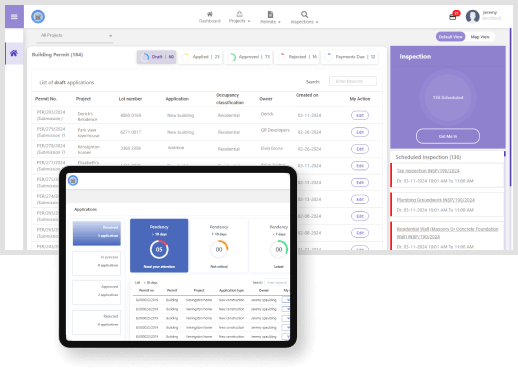This screenshot has height=374, width=518.
Task: Click Edit for Park view townhouse row
Action: point(360,132)
